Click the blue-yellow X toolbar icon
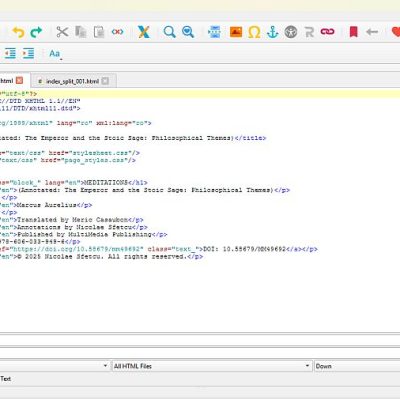The width and height of the screenshot is (400, 400). click(x=144, y=32)
